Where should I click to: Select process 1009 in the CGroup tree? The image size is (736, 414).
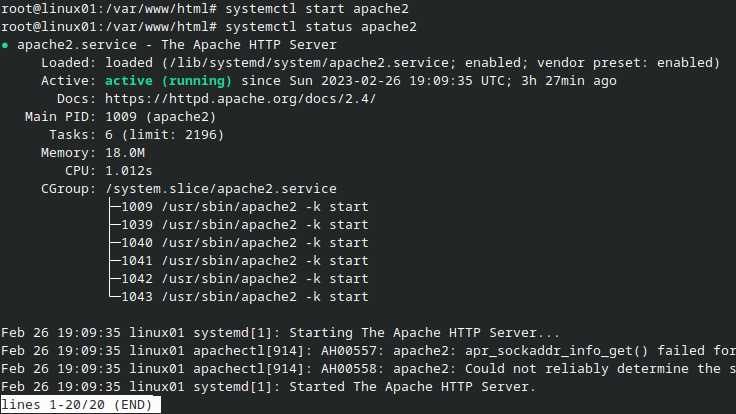[x=244, y=207]
